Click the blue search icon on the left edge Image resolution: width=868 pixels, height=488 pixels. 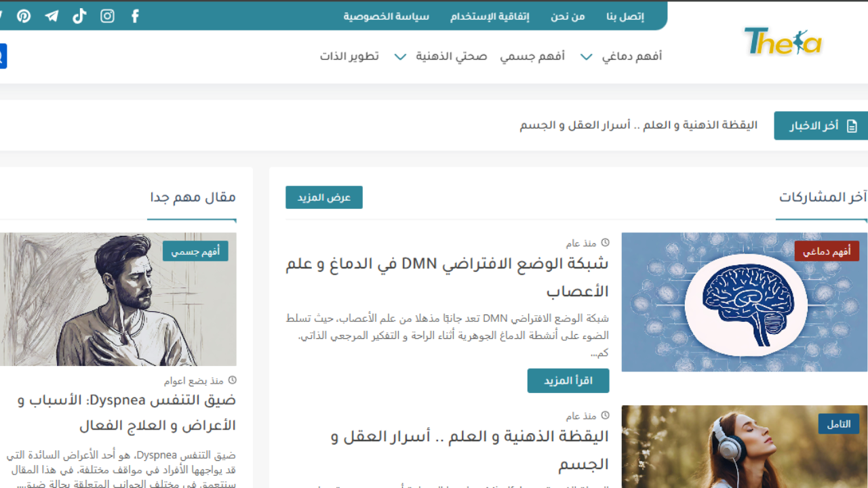point(4,55)
